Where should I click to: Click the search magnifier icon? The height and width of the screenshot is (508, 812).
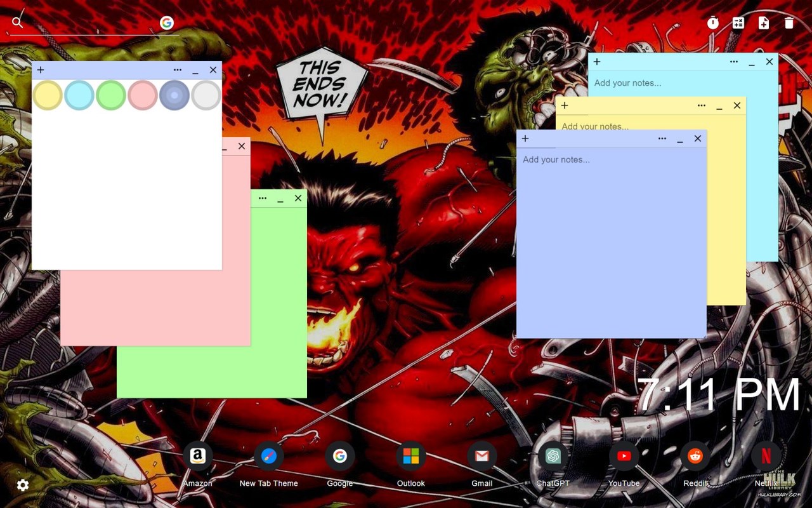18,23
